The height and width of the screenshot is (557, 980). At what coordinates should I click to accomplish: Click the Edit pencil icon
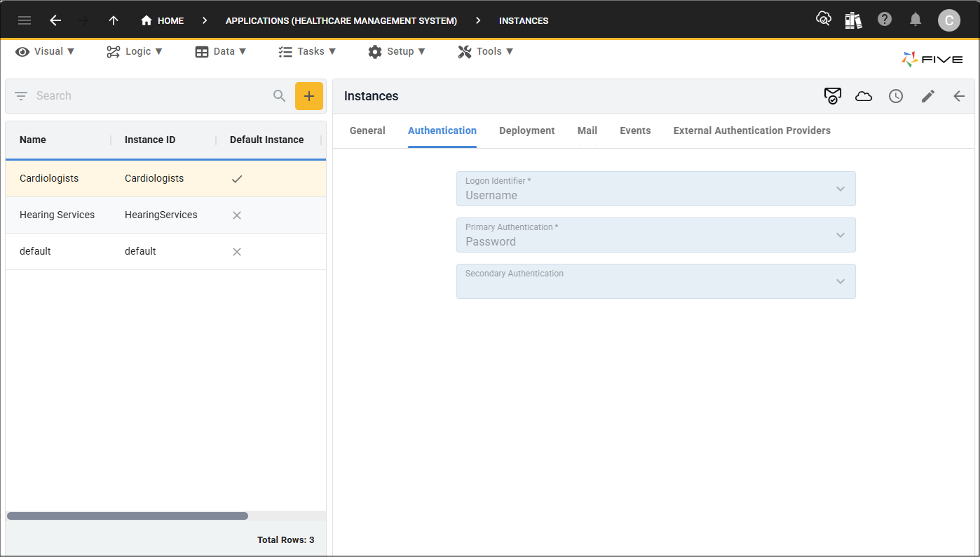pyautogui.click(x=927, y=96)
